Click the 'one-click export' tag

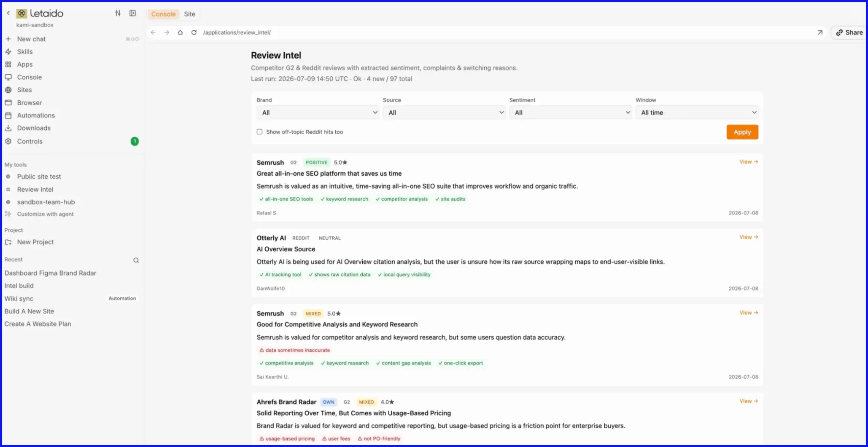460,363
